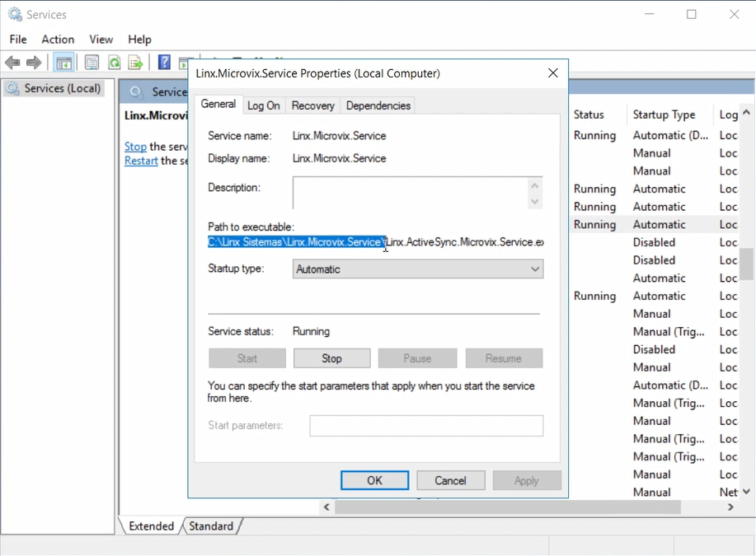Click the Properties toolbar icon
Screen dimensions: 756x556
(x=92, y=62)
